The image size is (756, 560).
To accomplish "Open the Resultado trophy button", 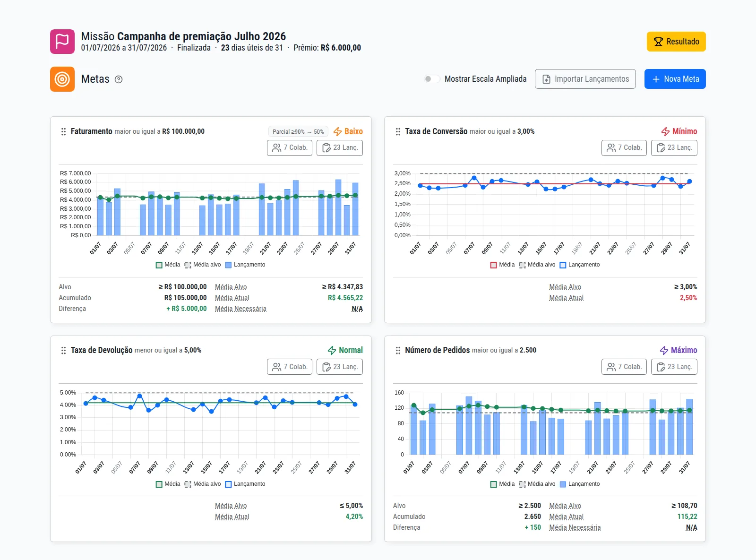I will [x=676, y=42].
